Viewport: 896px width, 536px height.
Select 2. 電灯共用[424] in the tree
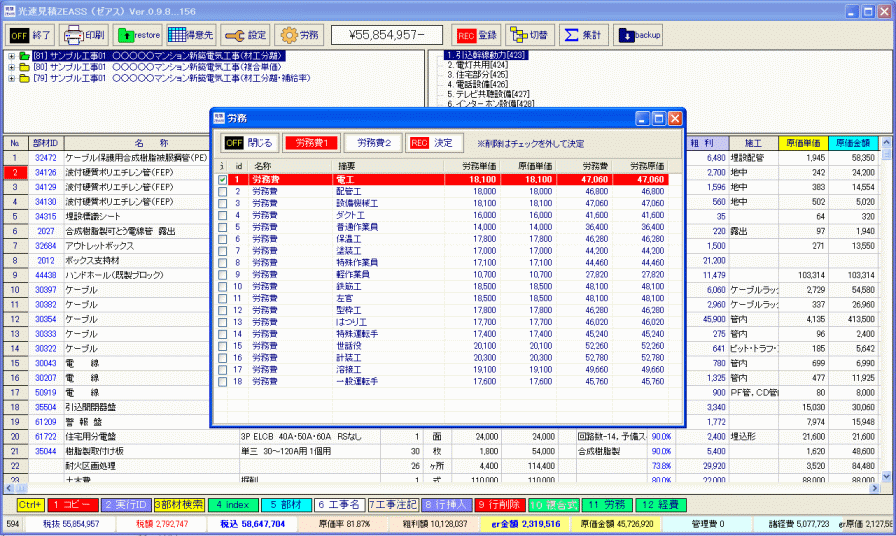tap(477, 65)
